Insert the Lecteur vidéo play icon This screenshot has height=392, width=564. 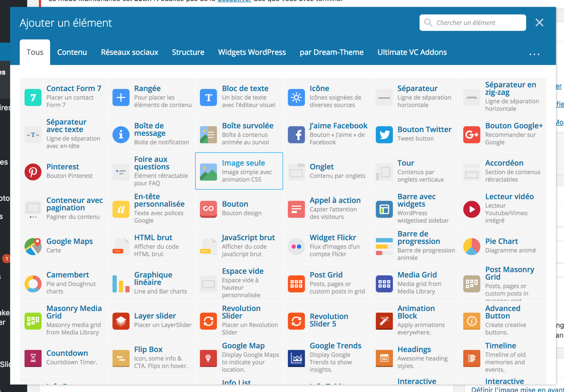pos(471,209)
